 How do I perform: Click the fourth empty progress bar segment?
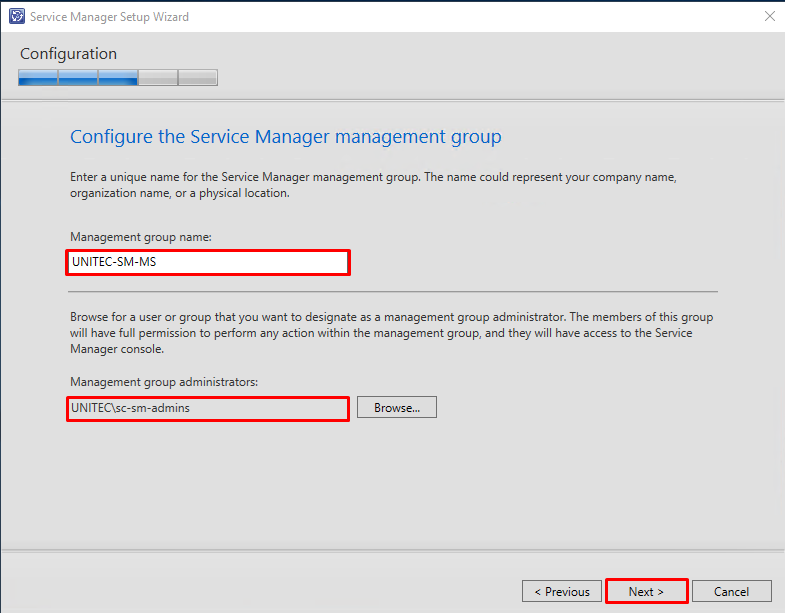158,78
